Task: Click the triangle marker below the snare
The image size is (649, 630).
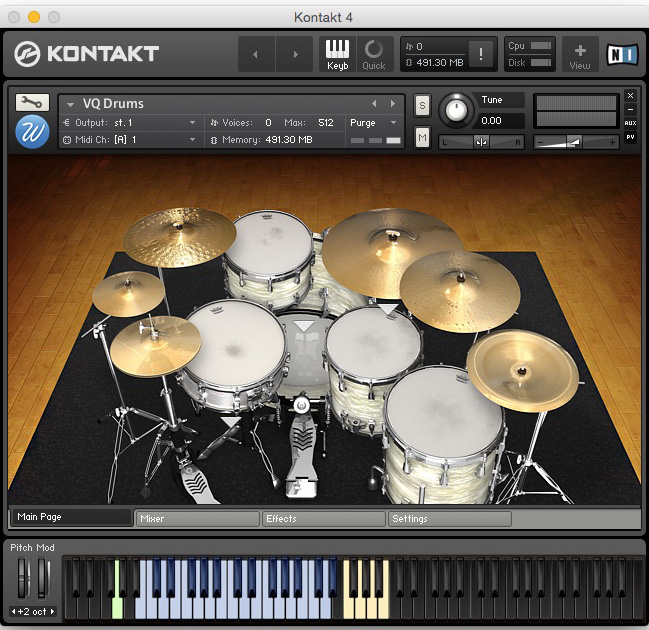Action: coord(231,422)
